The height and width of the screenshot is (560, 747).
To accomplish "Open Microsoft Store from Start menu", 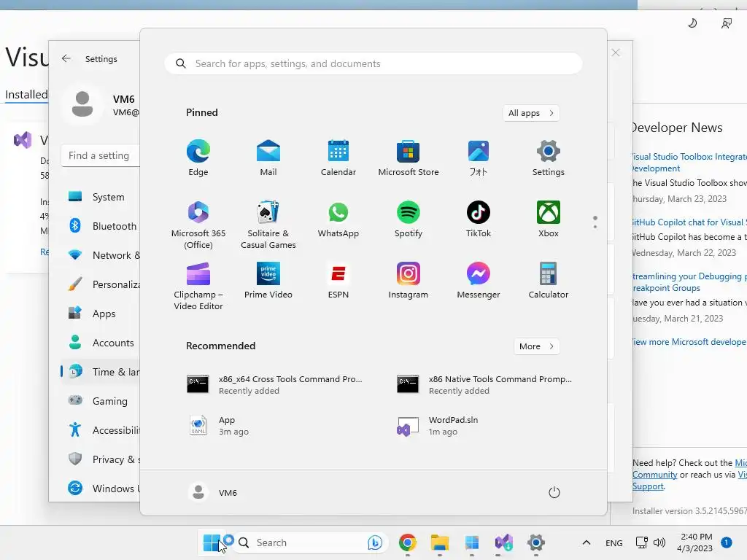I will (409, 157).
